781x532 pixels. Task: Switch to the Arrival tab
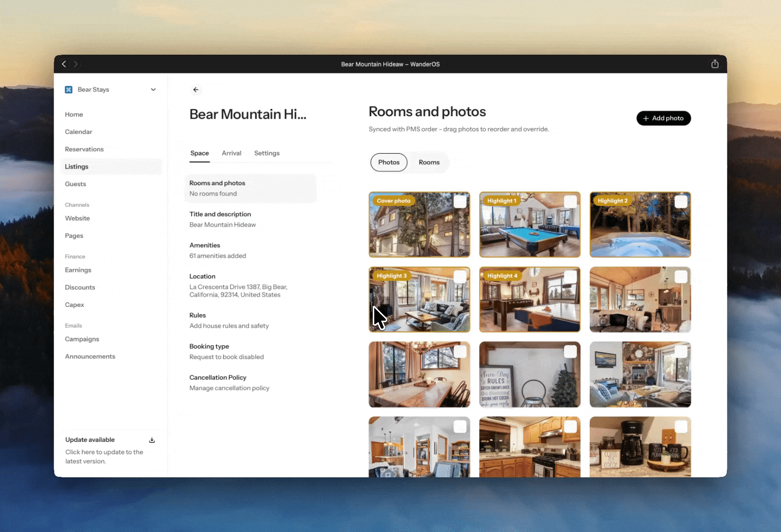(231, 153)
